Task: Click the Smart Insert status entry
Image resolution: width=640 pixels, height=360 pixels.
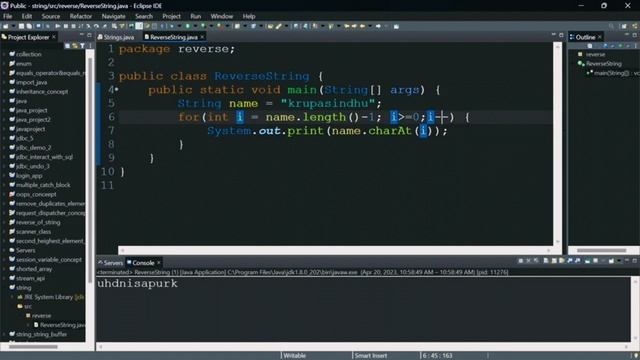Action: 371,356
